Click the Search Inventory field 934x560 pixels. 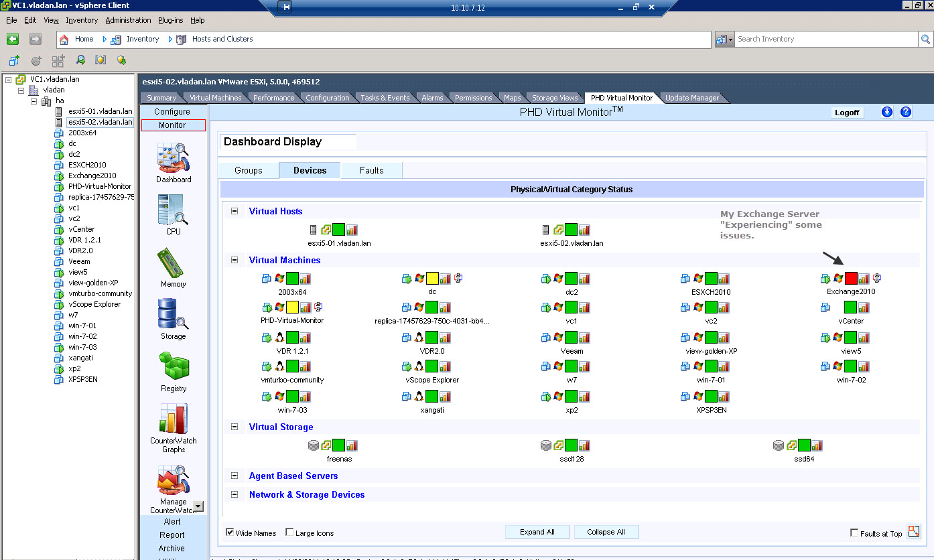pyautogui.click(x=826, y=40)
